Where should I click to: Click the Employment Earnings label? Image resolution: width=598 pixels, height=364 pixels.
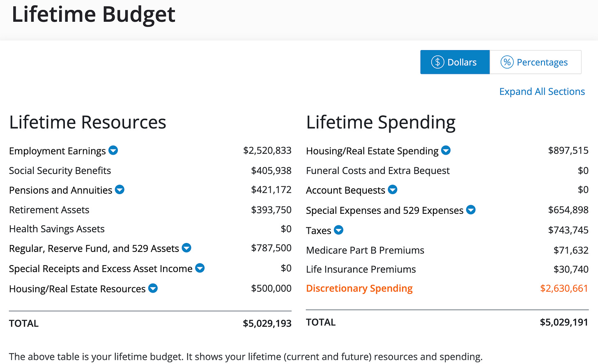click(x=57, y=151)
